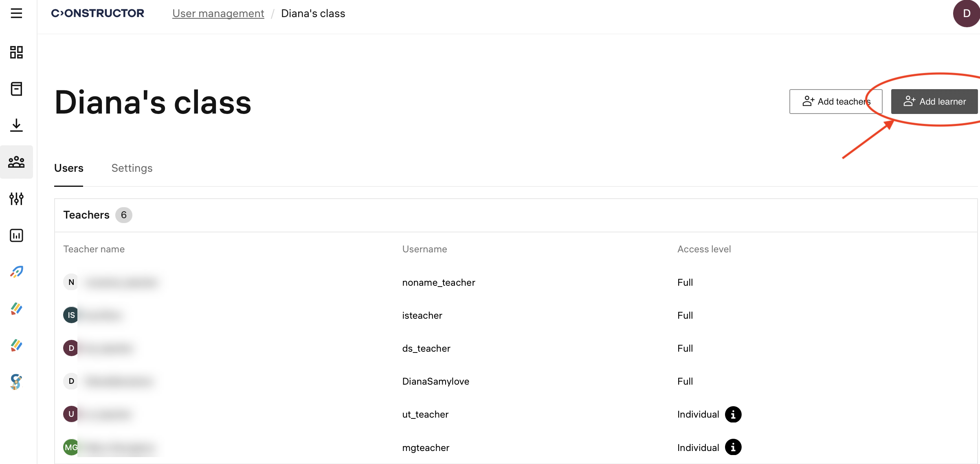Viewport: 980px width, 464px height.
Task: Switch to the Settings tab
Action: click(132, 168)
